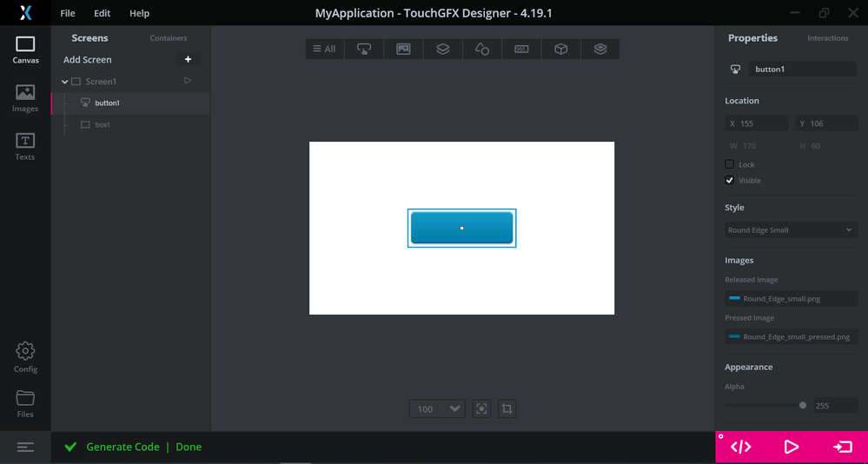Open the zoom level dropdown showing 100
Image resolution: width=868 pixels, height=464 pixels.
[437, 408]
